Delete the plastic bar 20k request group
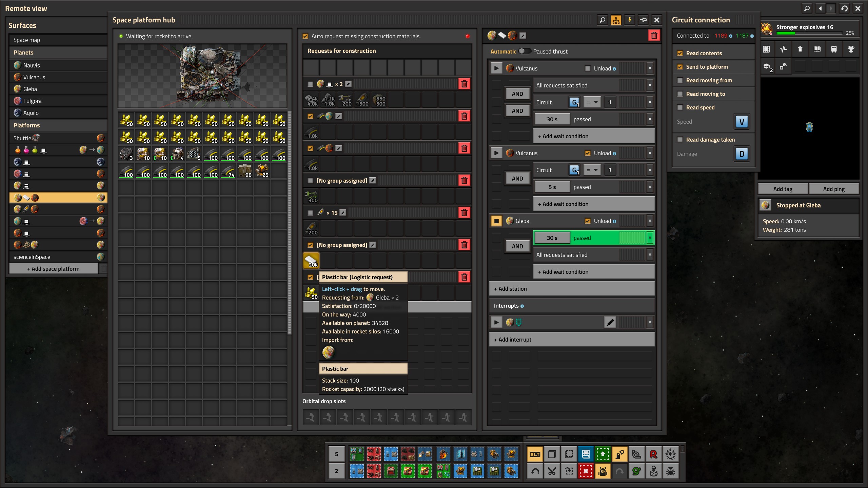This screenshot has width=868, height=488. [x=464, y=245]
